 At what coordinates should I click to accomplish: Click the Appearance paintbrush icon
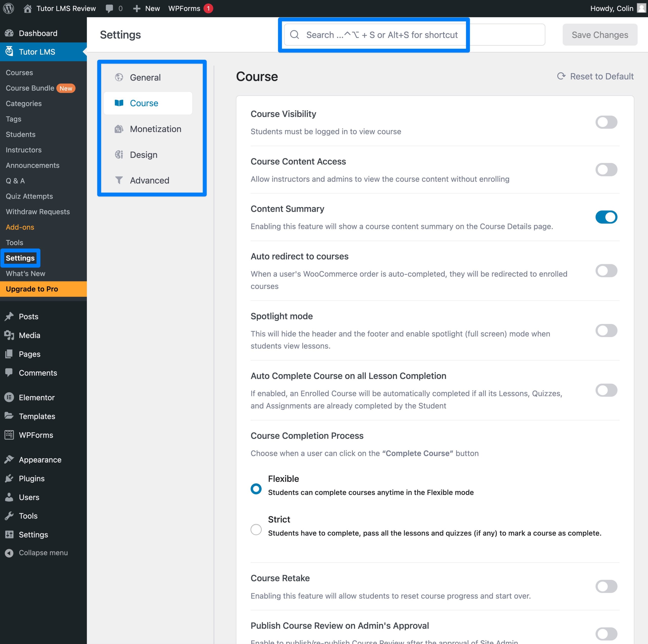click(9, 459)
